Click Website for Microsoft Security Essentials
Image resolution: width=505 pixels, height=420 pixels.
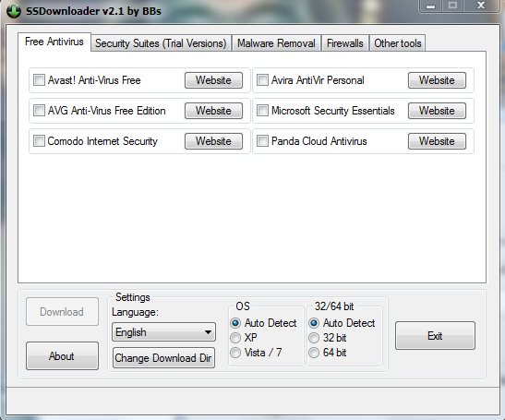[437, 111]
